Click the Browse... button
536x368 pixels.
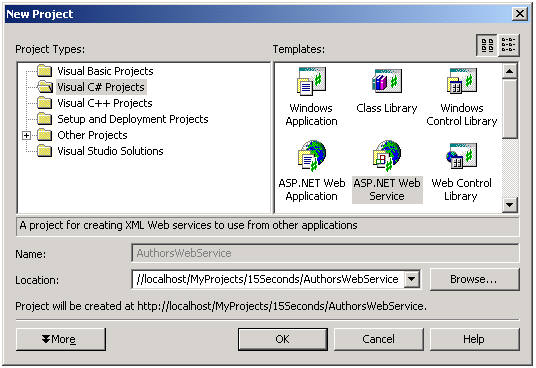474,279
